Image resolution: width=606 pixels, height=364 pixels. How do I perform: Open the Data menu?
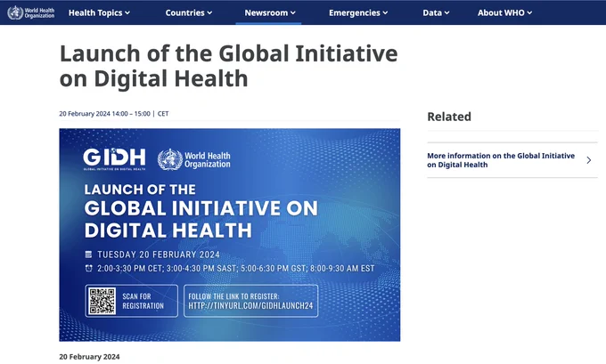(436, 12)
